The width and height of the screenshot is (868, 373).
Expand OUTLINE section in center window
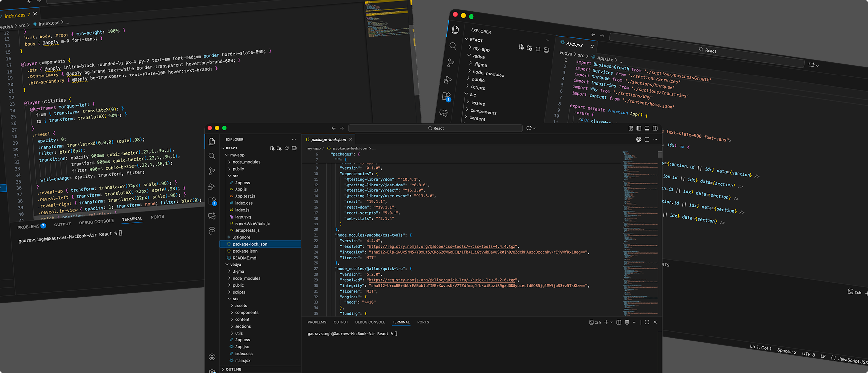(x=231, y=369)
